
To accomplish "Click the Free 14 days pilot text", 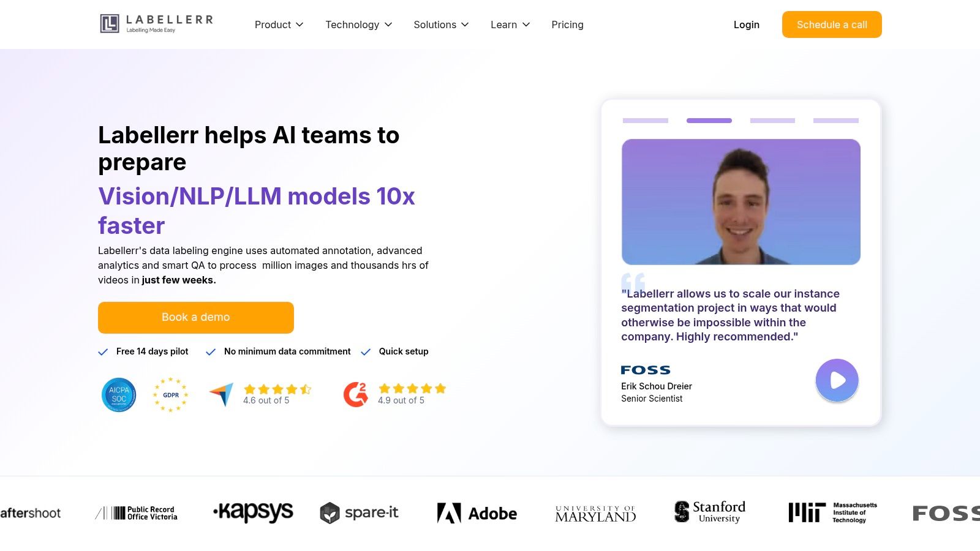I will [x=153, y=351].
